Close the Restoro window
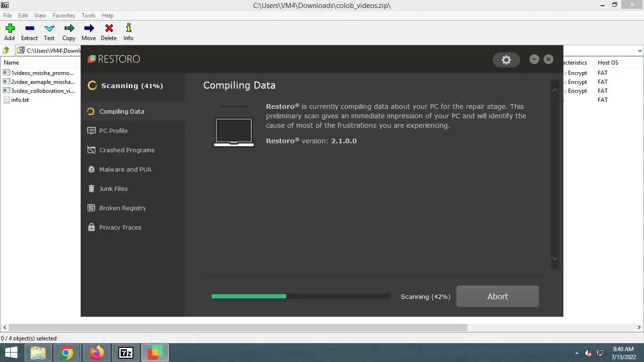Image resolution: width=644 pixels, height=362 pixels. click(x=548, y=59)
